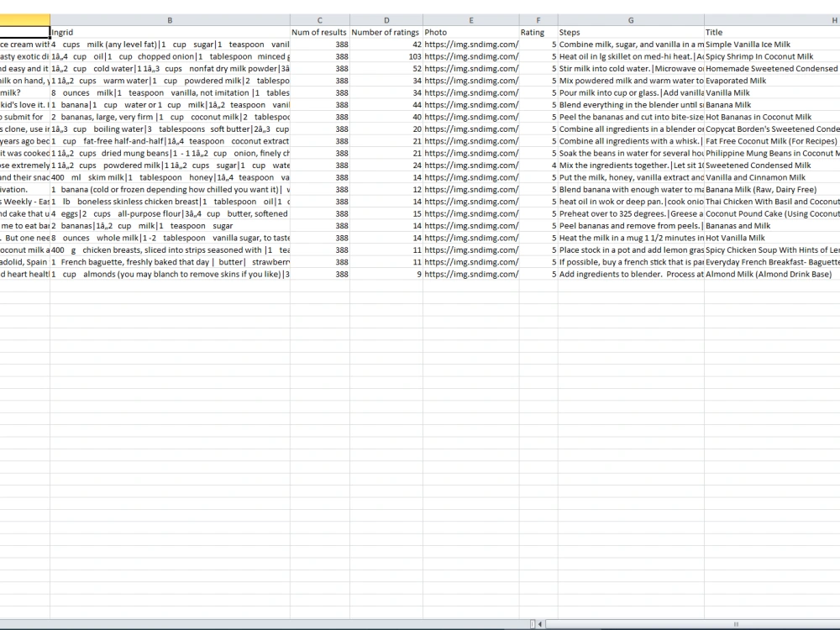Screen dimensions: 840x630
Task: Select the 'Sweetened Condensed Milk' title cell
Action: coord(772,165)
